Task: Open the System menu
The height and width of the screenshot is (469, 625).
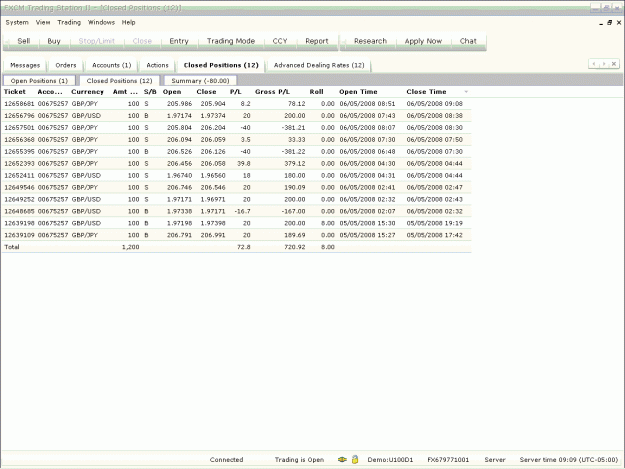Action: 17,22
